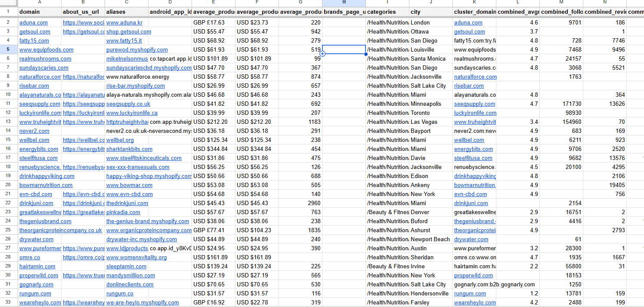Select the row 5 number header
The image size is (644, 307).
[9, 49]
